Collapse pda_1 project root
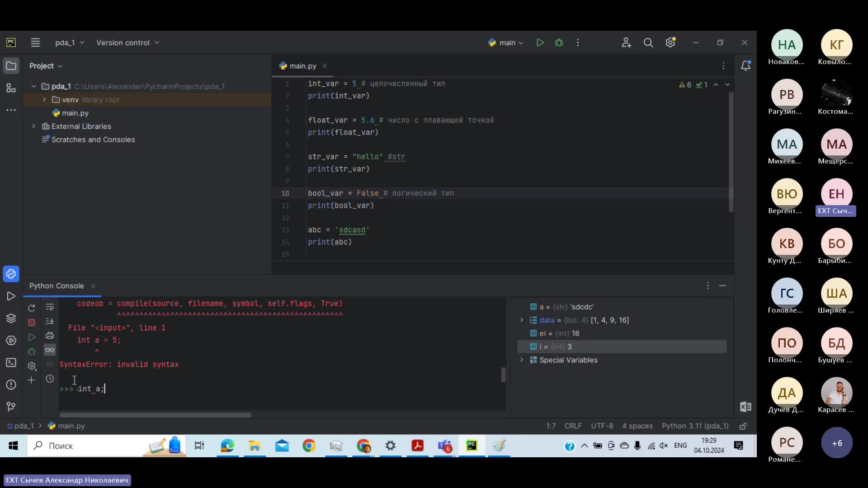Viewport: 868px width, 488px height. [33, 86]
